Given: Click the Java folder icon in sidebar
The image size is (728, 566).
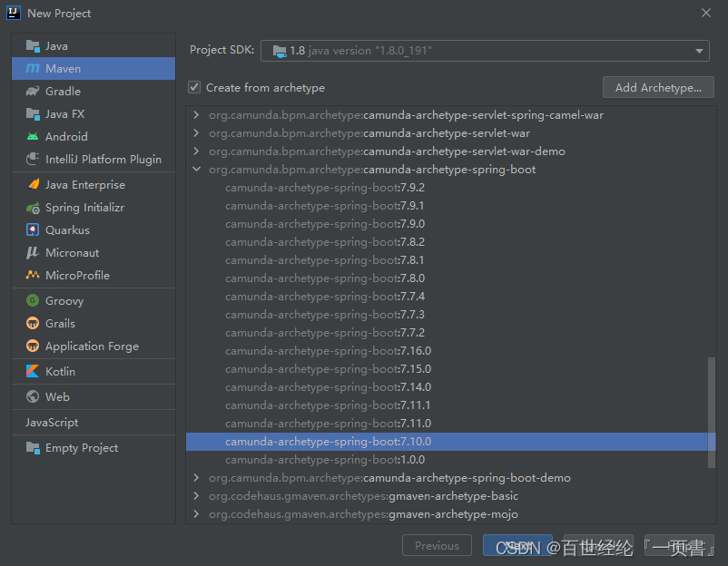Looking at the screenshot, I should pos(33,46).
